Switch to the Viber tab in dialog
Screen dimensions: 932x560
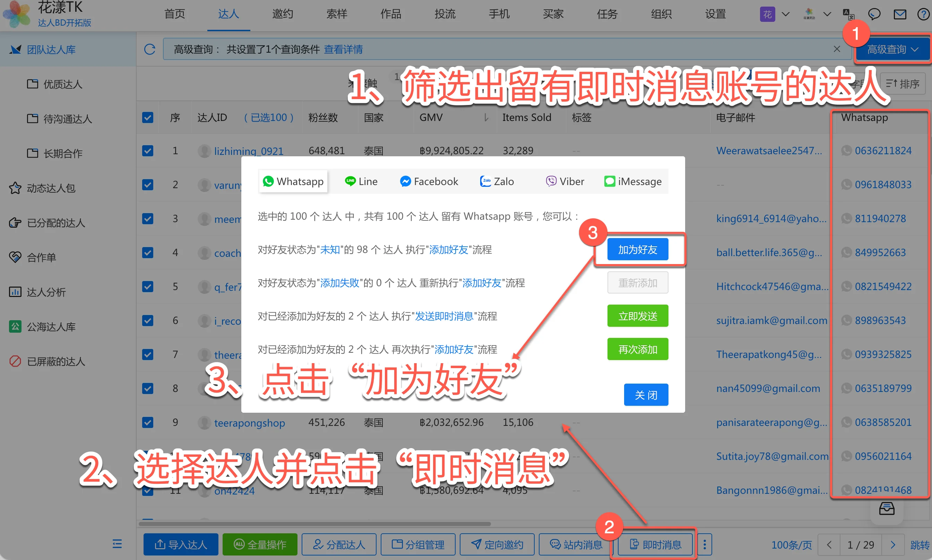pos(565,182)
